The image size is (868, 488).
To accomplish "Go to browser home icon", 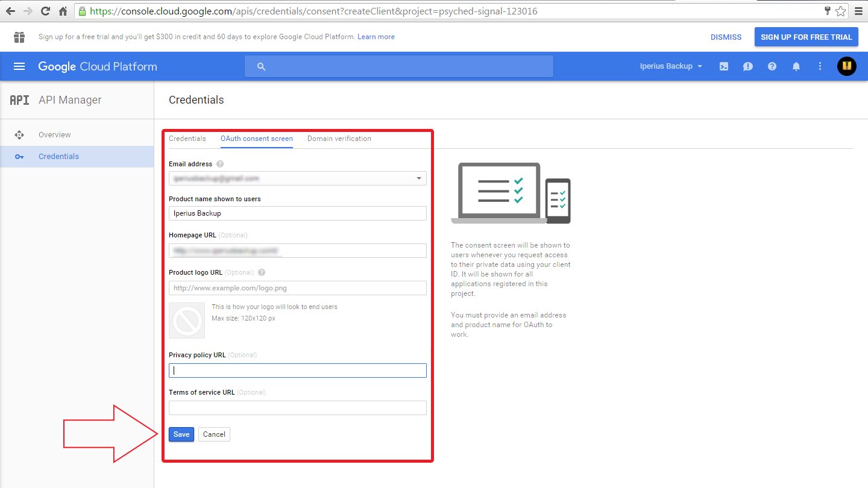I will point(63,11).
